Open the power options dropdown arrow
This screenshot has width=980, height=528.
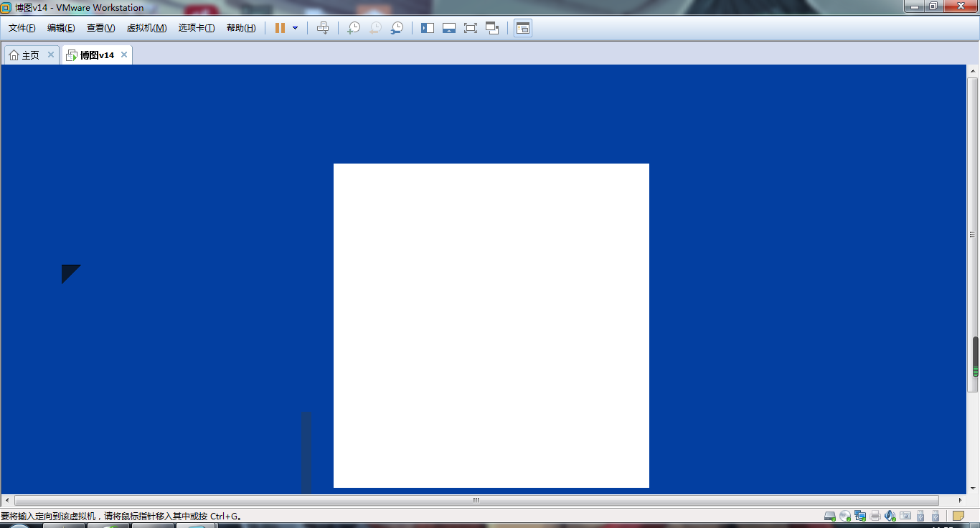(295, 28)
